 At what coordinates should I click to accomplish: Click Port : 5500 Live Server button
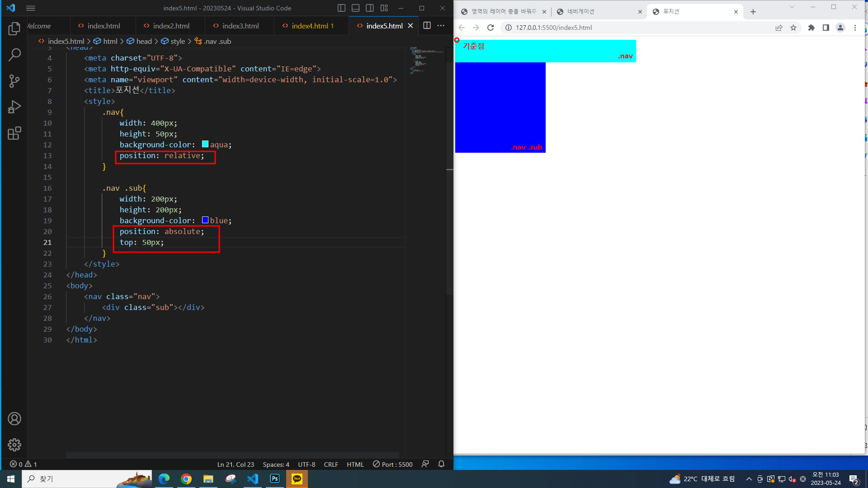pyautogui.click(x=392, y=465)
